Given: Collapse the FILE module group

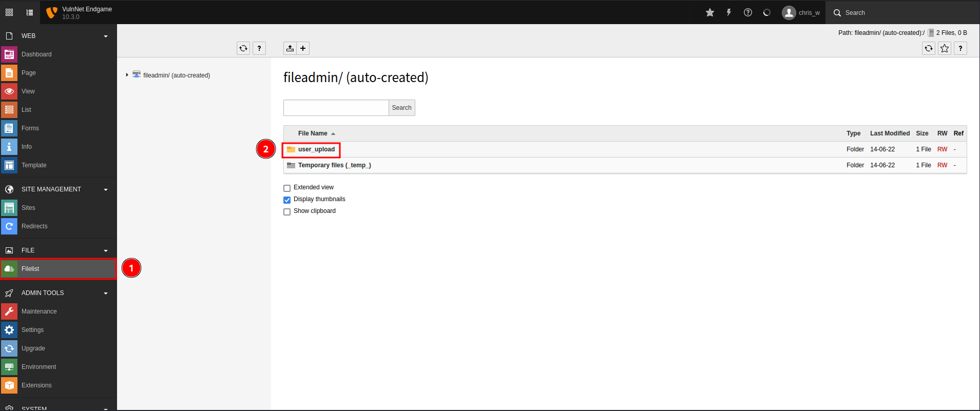Looking at the screenshot, I should [x=106, y=250].
